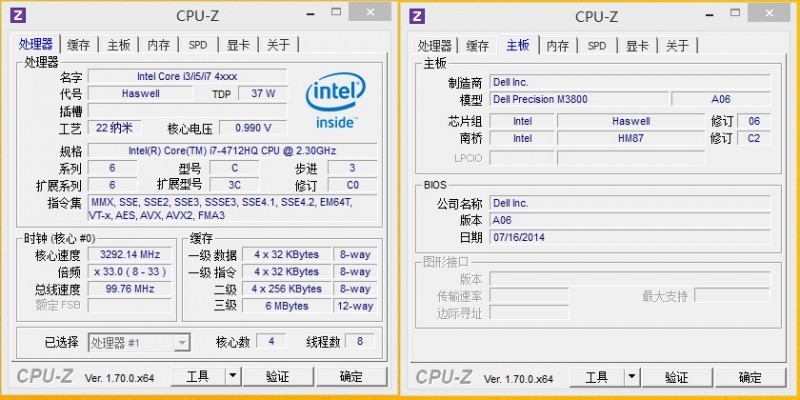
Task: Click the empty 额定 FSB field
Action: click(130, 306)
